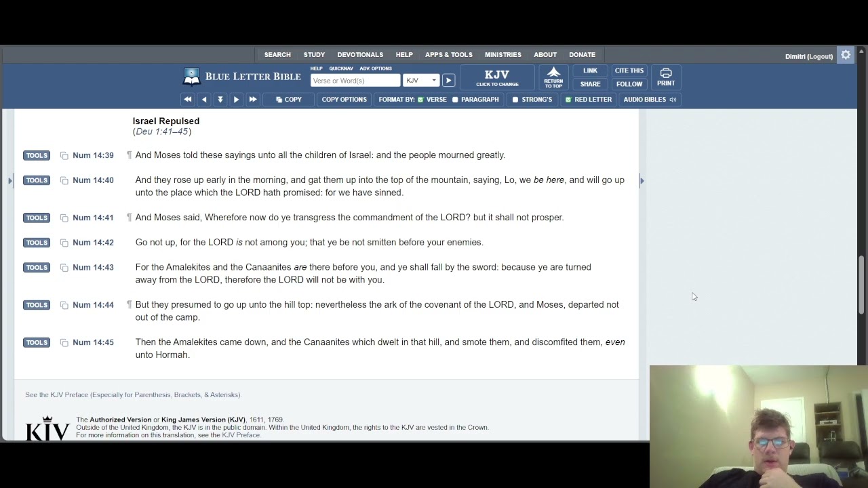
Task: Open the About menu
Action: click(545, 55)
